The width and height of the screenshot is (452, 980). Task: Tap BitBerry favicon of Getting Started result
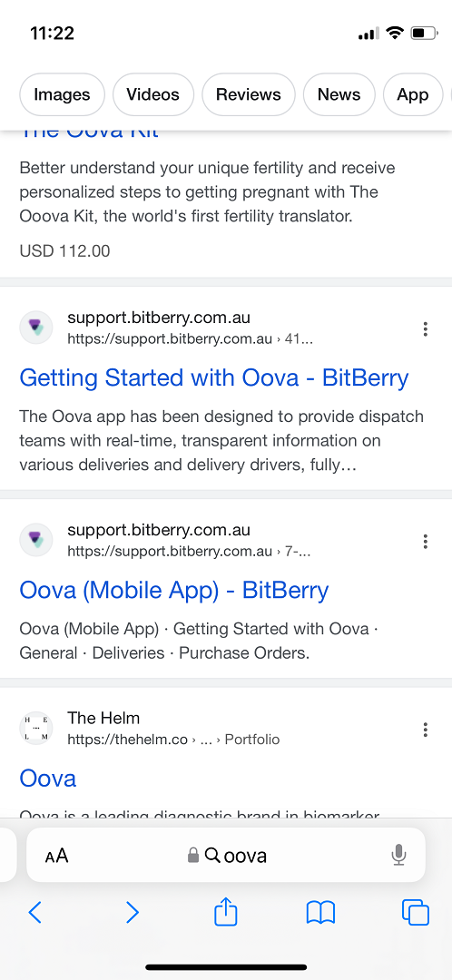[x=36, y=327]
